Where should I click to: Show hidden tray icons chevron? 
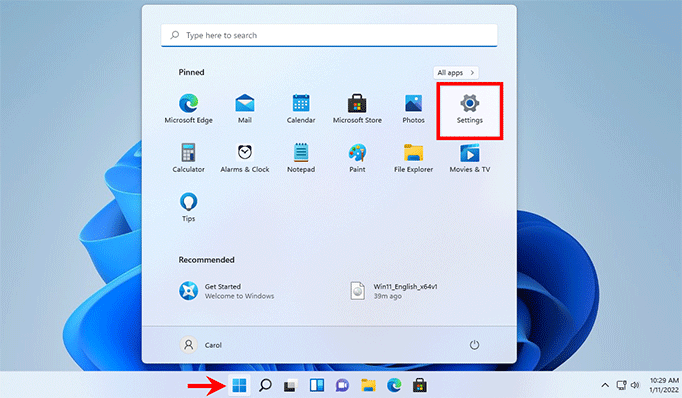pyautogui.click(x=605, y=385)
